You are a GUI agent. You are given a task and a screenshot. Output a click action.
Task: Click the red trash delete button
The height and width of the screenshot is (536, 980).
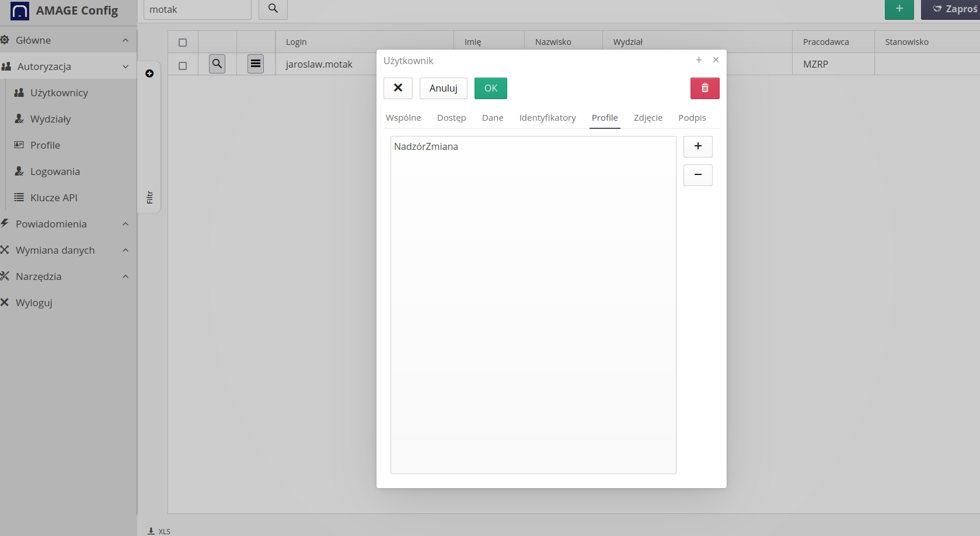tap(705, 88)
